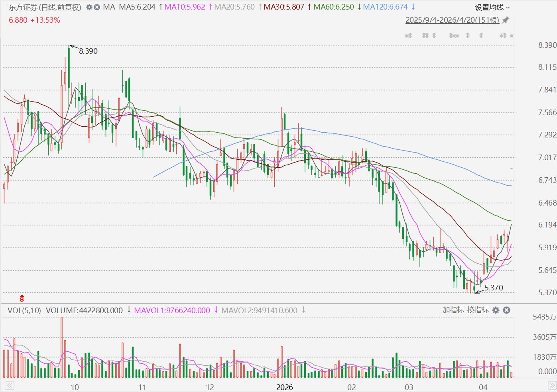Image resolution: width=557 pixels, height=392 pixels.
Task: Toggle the MA10:5.962 line visibility
Action: pos(185,7)
